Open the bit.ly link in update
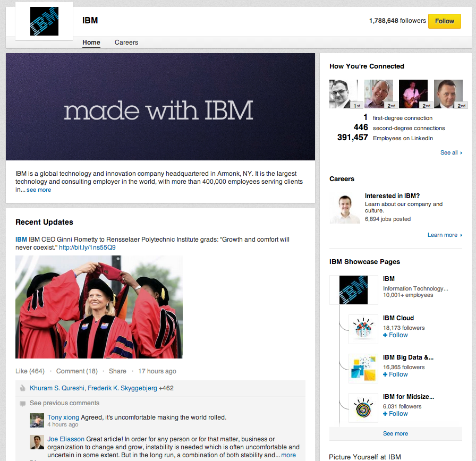This screenshot has height=461, width=476. point(87,247)
